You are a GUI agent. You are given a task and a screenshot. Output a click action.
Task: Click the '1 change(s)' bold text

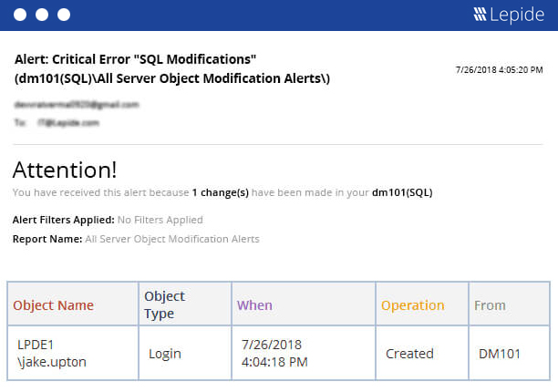221,192
